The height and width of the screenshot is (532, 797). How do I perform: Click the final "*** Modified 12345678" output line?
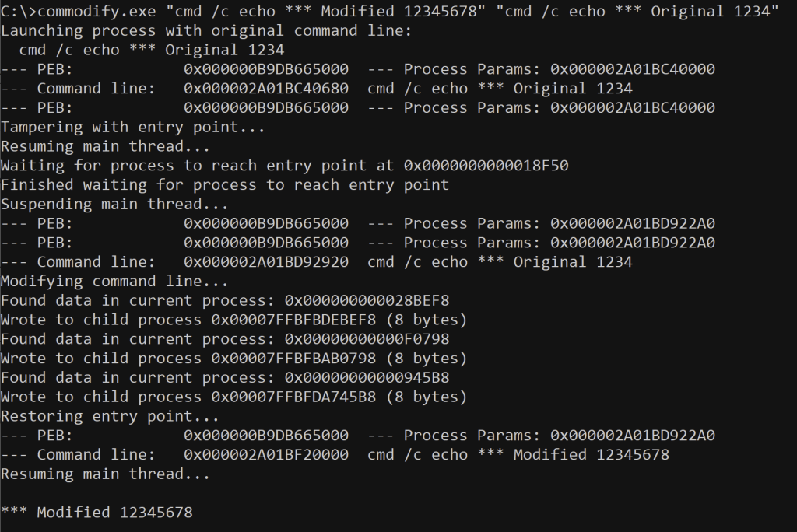(97, 513)
